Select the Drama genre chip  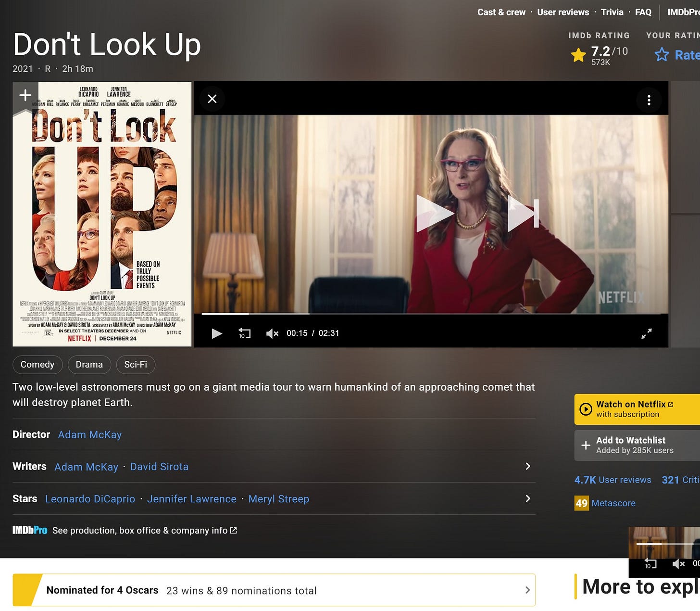(x=89, y=365)
